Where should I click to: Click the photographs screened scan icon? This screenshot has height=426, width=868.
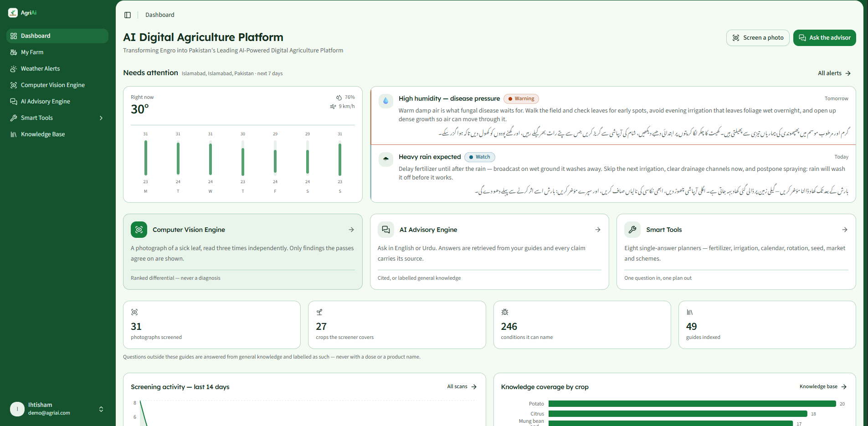(134, 312)
